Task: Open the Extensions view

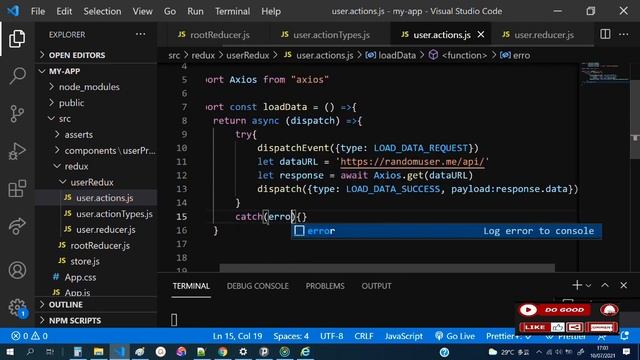Action: 17,189
